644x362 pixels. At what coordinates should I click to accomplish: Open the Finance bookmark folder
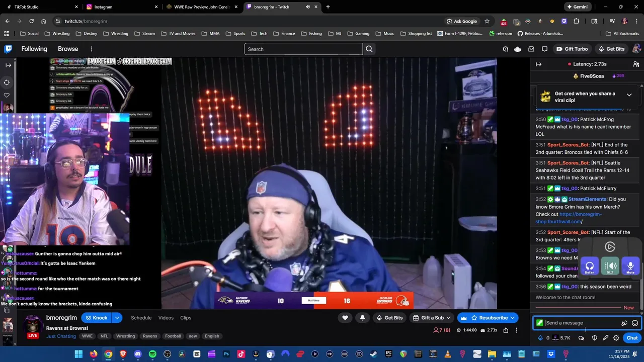coord(284,34)
